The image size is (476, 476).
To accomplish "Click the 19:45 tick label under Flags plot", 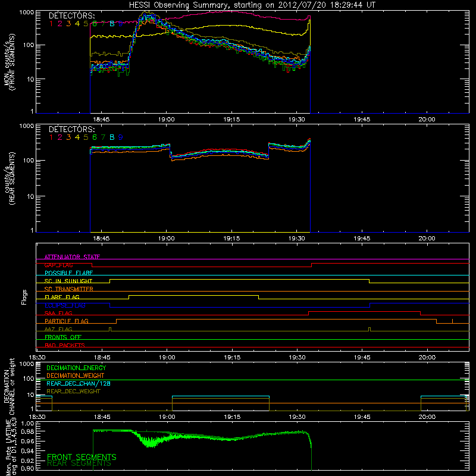I will point(362,358).
